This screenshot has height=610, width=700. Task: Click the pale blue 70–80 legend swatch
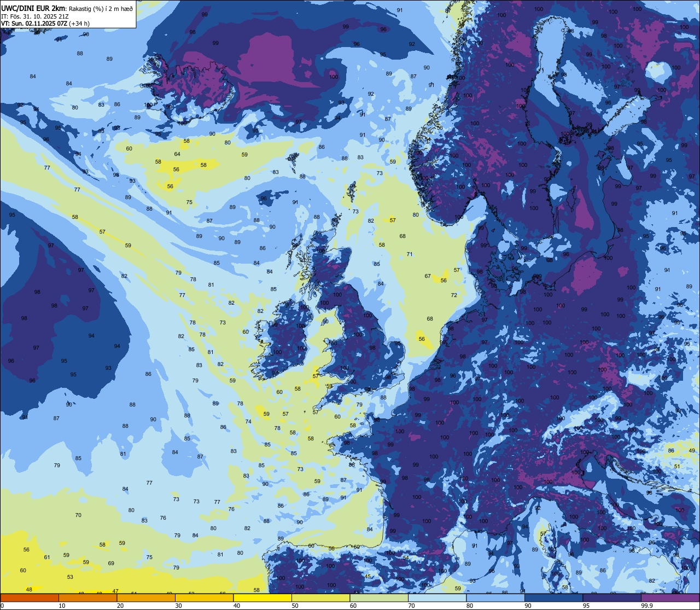[437, 597]
